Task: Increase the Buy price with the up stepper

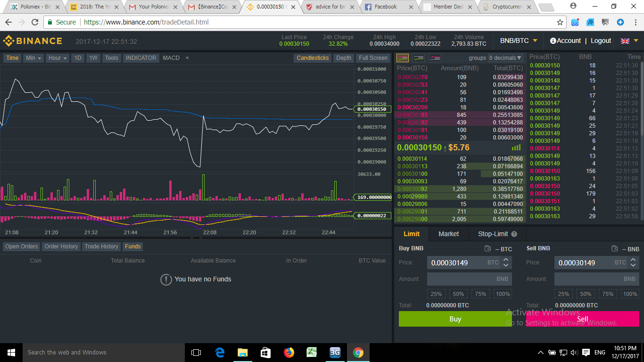Action: (x=506, y=260)
